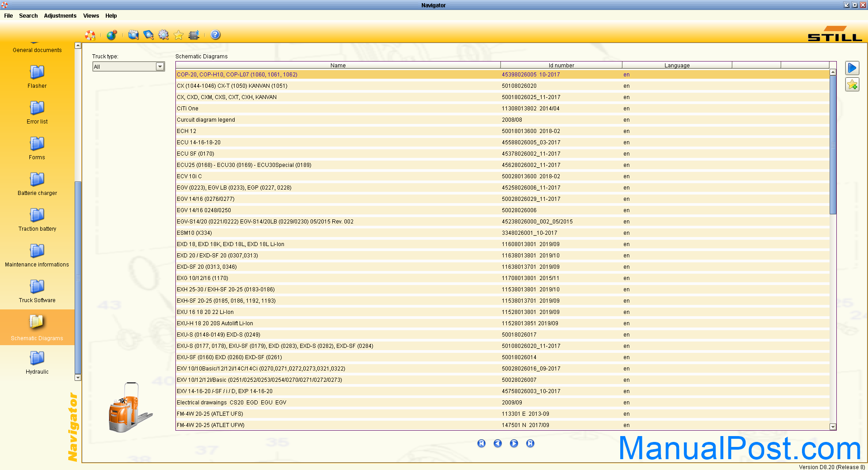Image resolution: width=868 pixels, height=470 pixels.
Task: Go to the last page arrow
Action: click(x=530, y=443)
